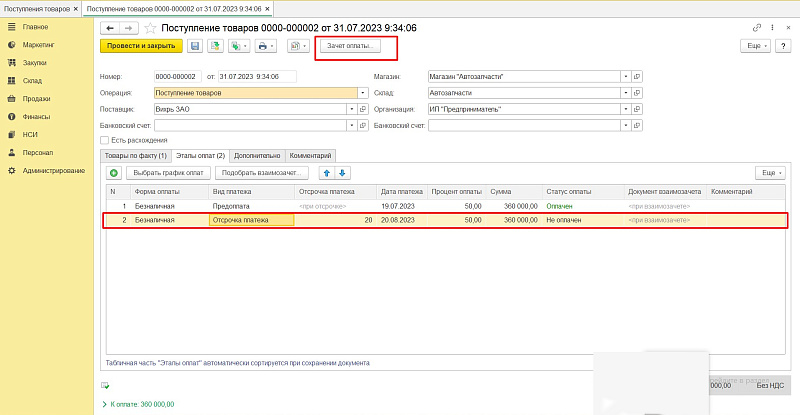Move payment row up with blue arrow
Image resolution: width=800 pixels, height=415 pixels.
click(326, 173)
